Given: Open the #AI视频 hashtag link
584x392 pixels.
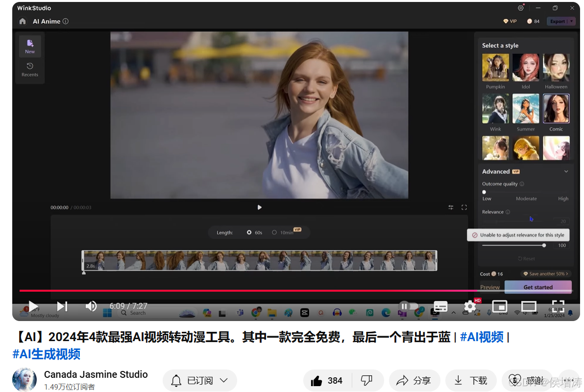Looking at the screenshot, I should click(x=482, y=337).
